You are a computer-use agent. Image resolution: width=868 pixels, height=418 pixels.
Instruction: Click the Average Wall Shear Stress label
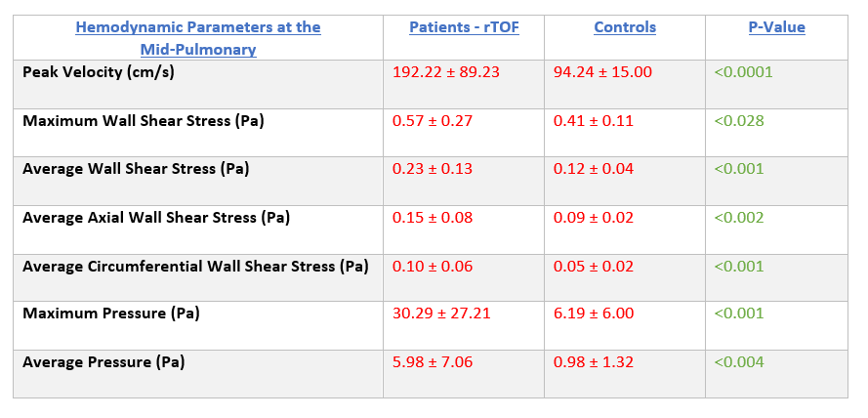click(136, 169)
